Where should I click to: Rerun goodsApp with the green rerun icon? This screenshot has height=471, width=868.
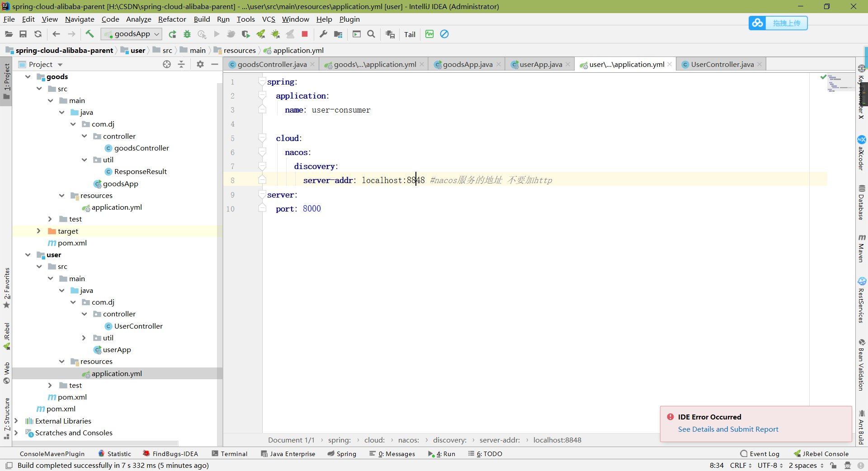172,34
